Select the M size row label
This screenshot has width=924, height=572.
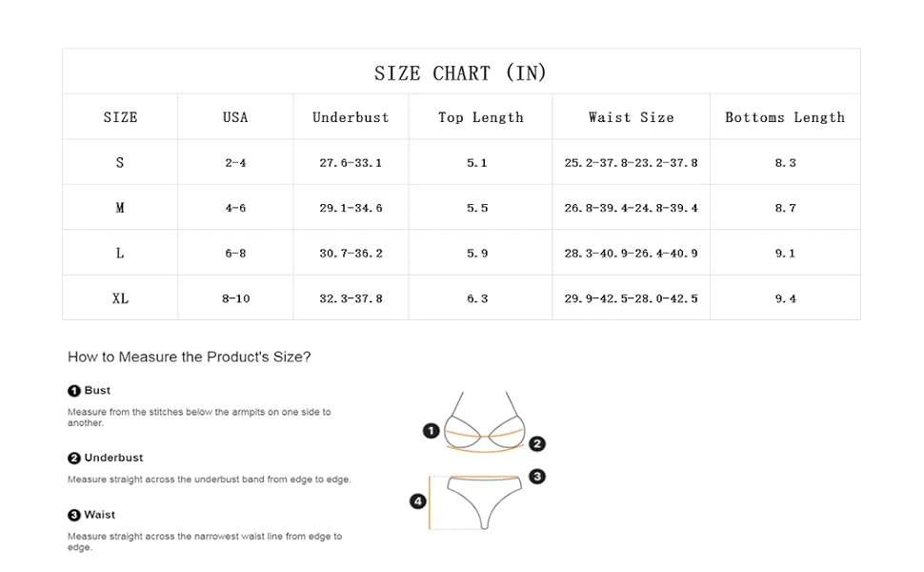120,208
